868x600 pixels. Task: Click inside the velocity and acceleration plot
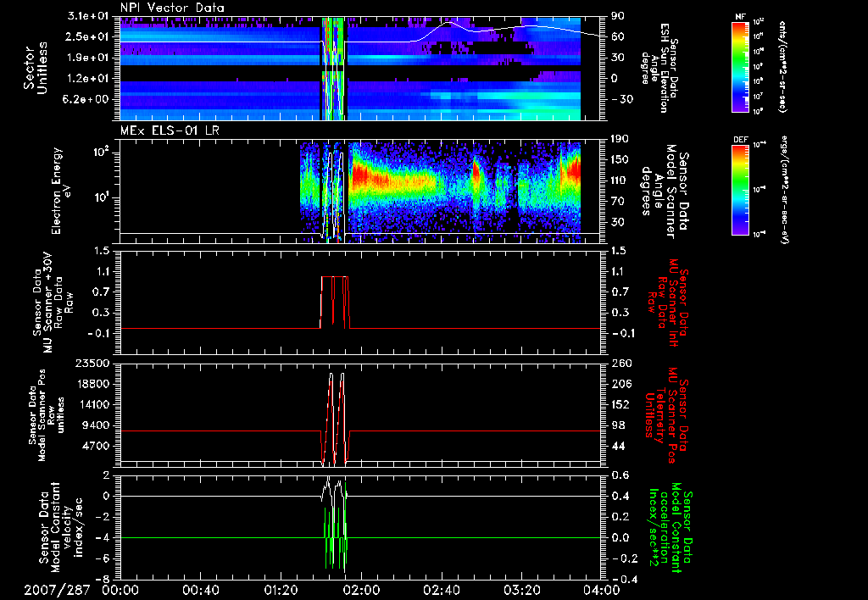tap(360, 527)
